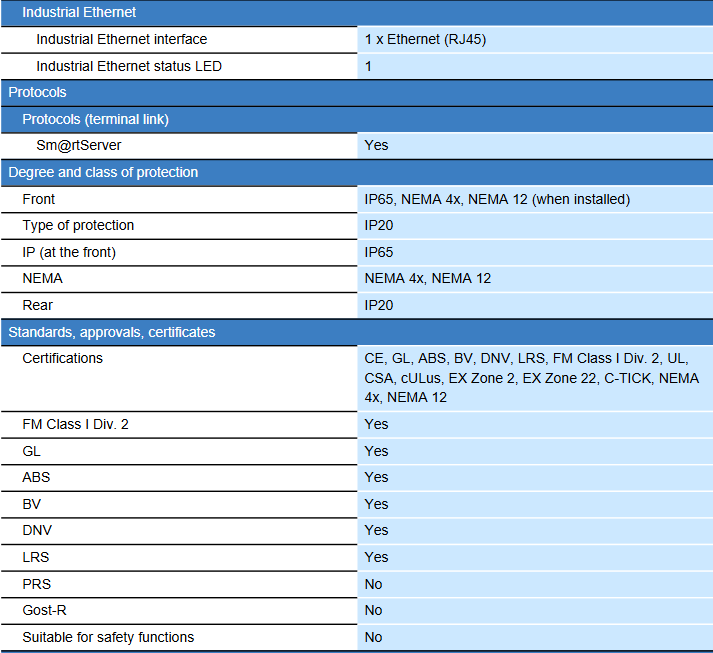Select the certifications list starting with CE, GL
713x653 pixels.
532,378
